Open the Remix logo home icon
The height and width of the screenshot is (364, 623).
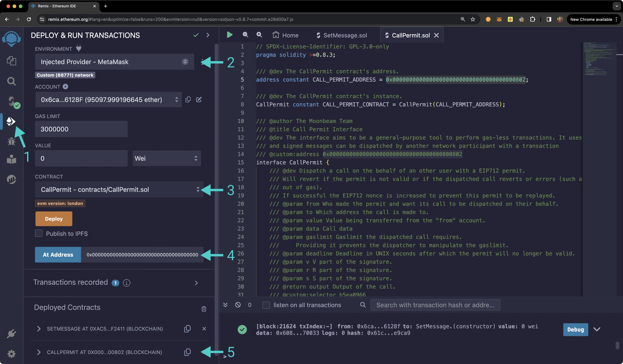point(11,39)
